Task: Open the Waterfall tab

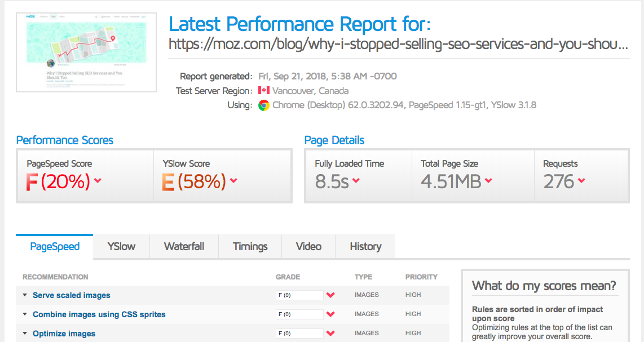Action: coord(184,246)
